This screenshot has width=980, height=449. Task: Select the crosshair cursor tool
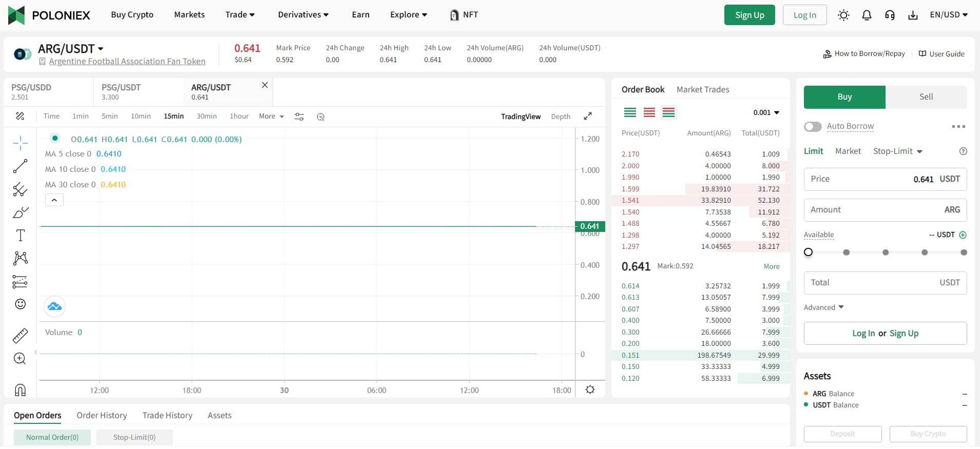21,143
